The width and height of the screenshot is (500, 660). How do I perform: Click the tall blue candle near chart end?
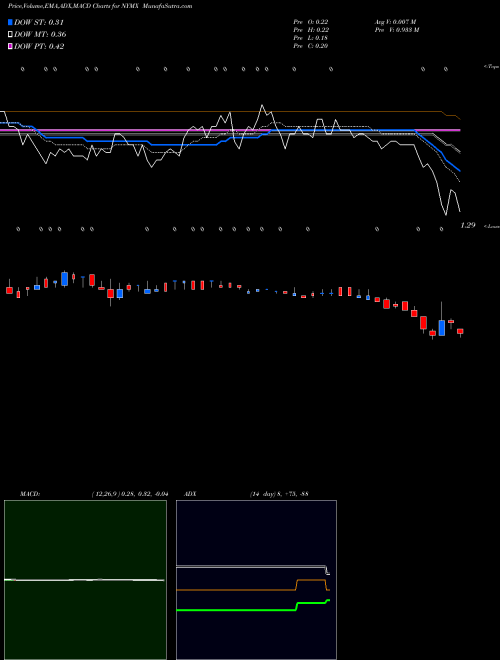[x=441, y=327]
